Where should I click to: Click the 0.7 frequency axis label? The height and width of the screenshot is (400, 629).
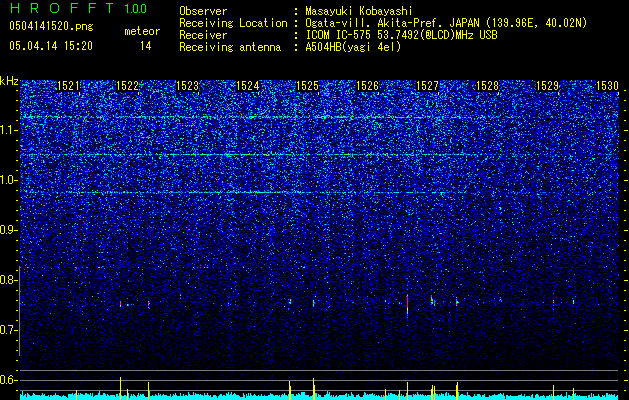click(x=8, y=330)
